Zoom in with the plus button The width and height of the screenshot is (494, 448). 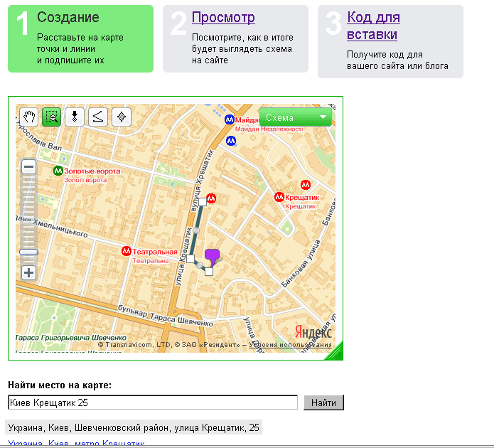[x=28, y=272]
